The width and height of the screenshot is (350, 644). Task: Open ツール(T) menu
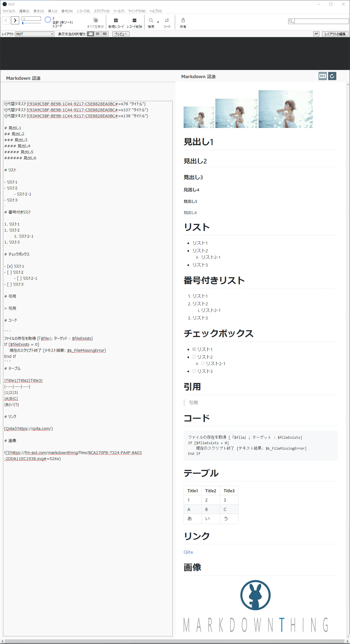tap(119, 11)
